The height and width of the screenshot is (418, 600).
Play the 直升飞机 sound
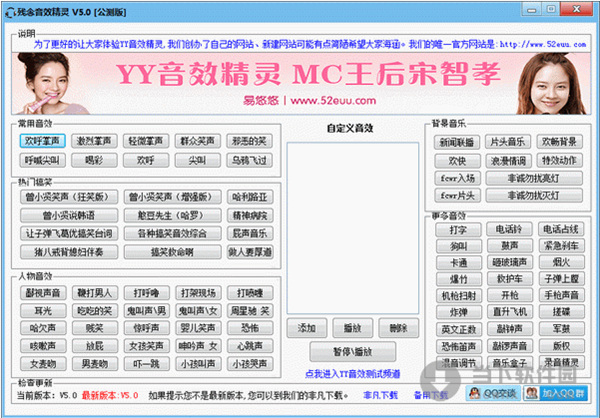[x=510, y=312]
